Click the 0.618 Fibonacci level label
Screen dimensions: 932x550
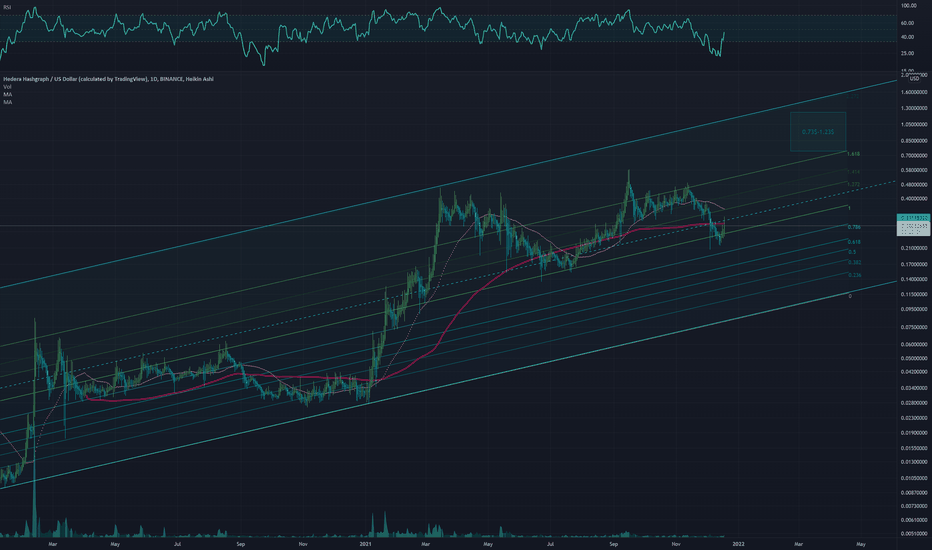[x=854, y=242]
